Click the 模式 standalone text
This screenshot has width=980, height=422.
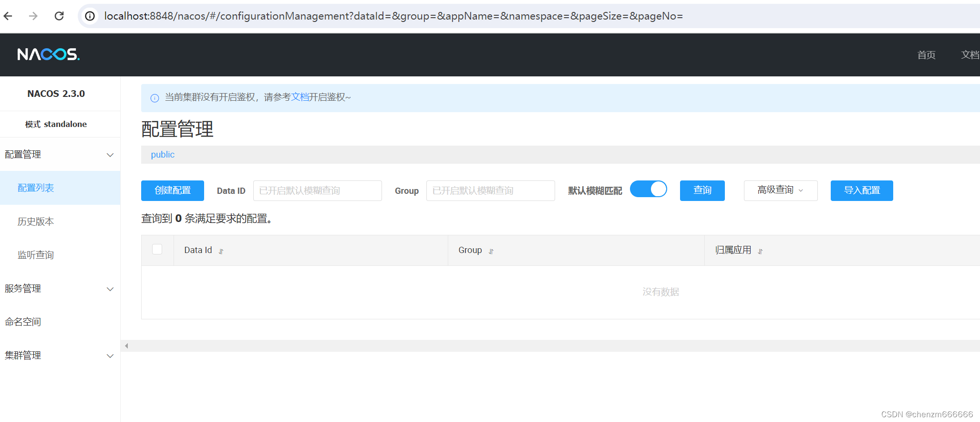pos(56,124)
